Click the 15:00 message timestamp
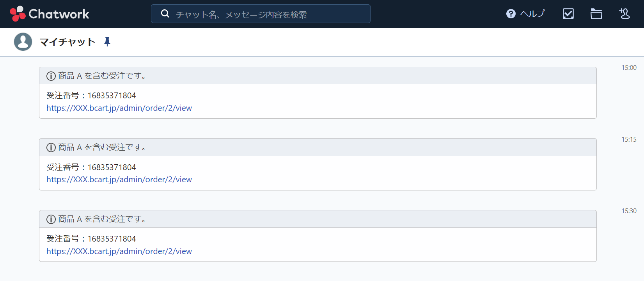The image size is (644, 281). [x=629, y=68]
